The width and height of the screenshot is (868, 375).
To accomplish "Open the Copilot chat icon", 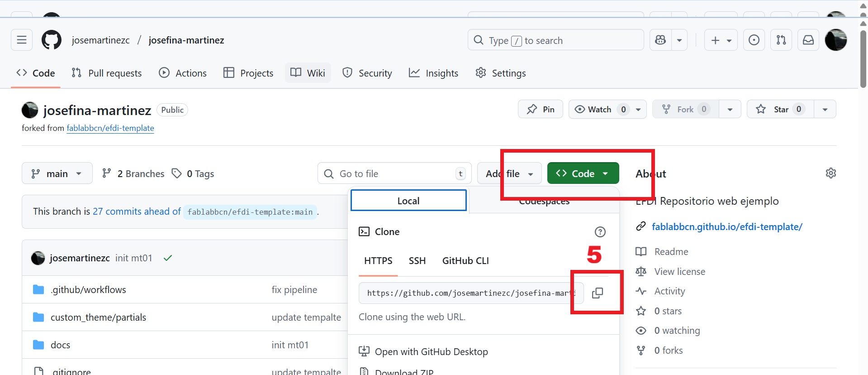I will pyautogui.click(x=660, y=40).
